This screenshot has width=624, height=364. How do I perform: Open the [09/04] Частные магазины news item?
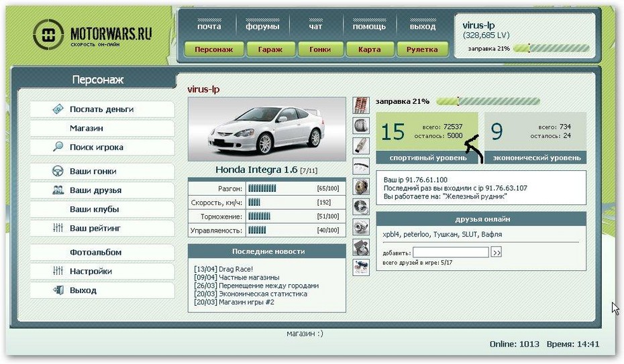(x=237, y=278)
